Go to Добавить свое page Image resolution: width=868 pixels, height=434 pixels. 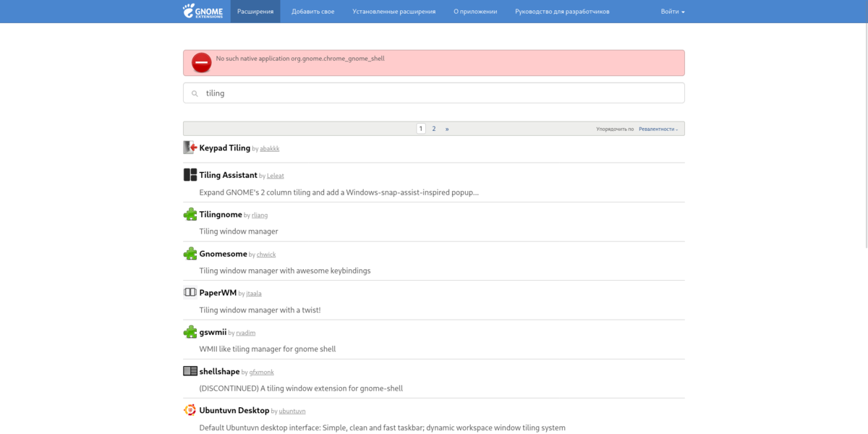pyautogui.click(x=312, y=12)
